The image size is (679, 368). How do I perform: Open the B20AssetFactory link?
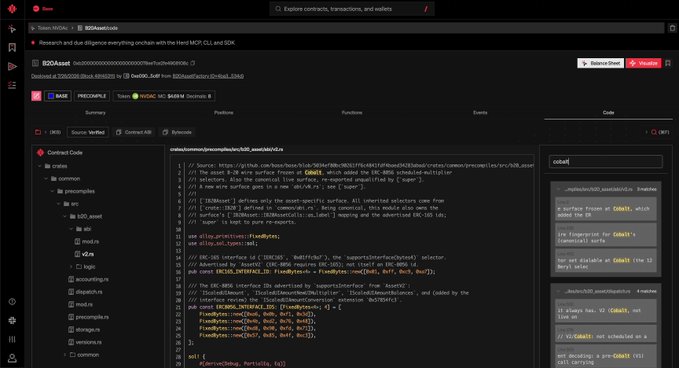[x=208, y=76]
